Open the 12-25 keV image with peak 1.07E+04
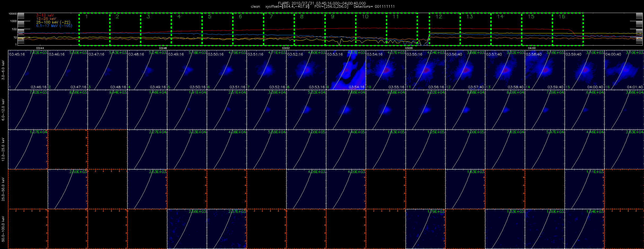Image resolution: width=644 pixels, height=249 pixels. [x=28, y=149]
